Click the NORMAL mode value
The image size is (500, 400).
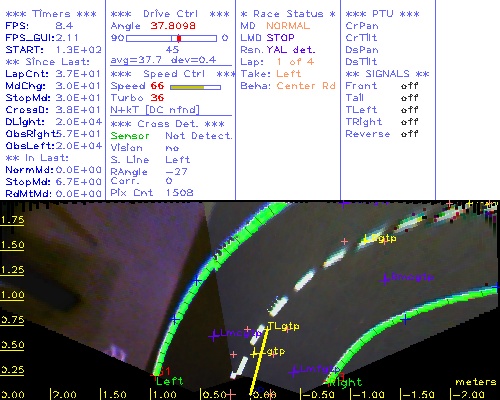point(288,26)
